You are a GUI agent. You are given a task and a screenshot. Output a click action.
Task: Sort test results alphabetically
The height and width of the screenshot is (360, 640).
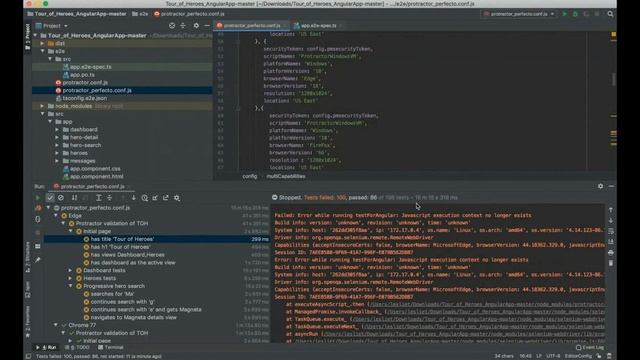[x=74, y=198]
